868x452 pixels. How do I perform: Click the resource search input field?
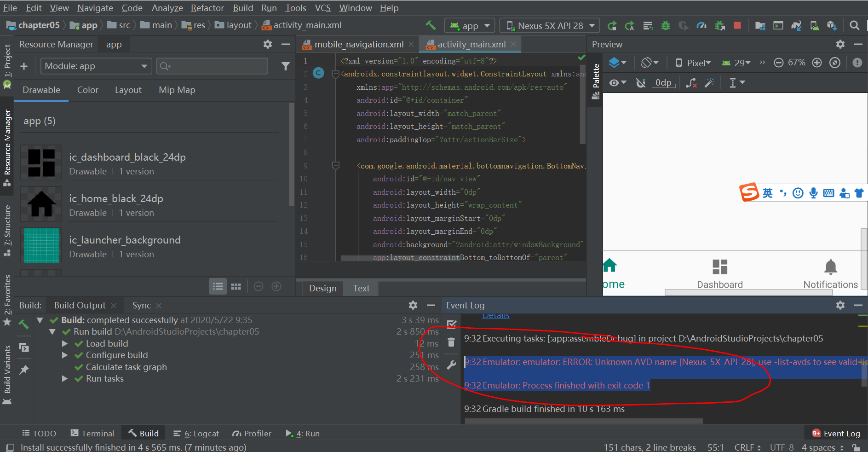(212, 66)
